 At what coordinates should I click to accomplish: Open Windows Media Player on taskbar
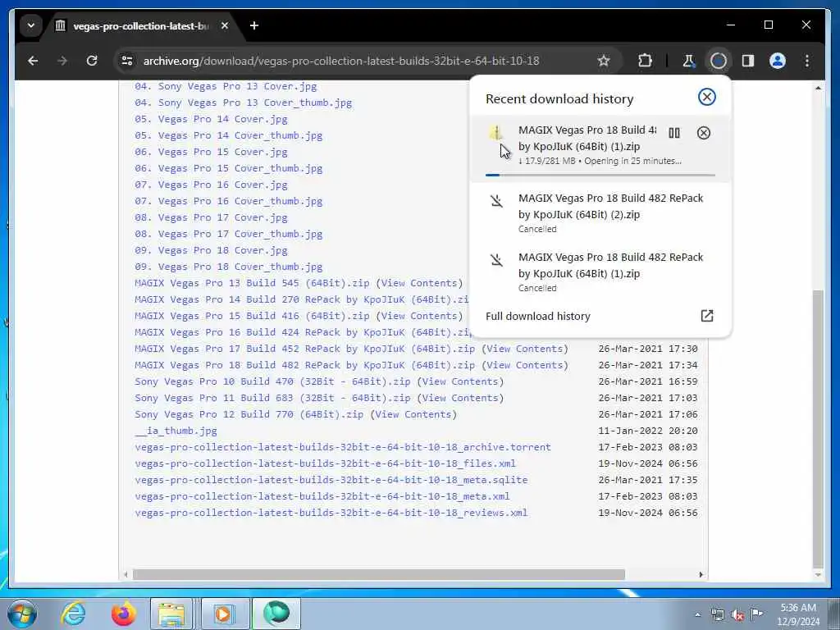coord(223,614)
